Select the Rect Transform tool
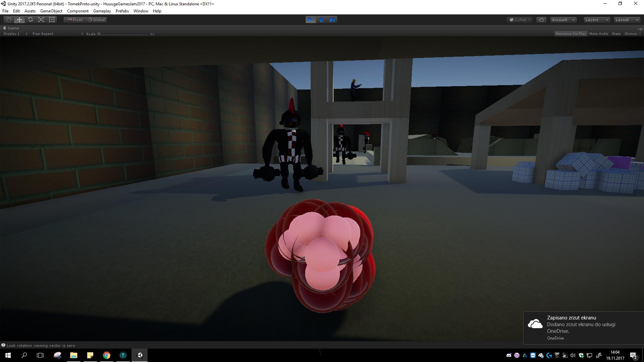This screenshot has width=644, height=362. pos(52,20)
